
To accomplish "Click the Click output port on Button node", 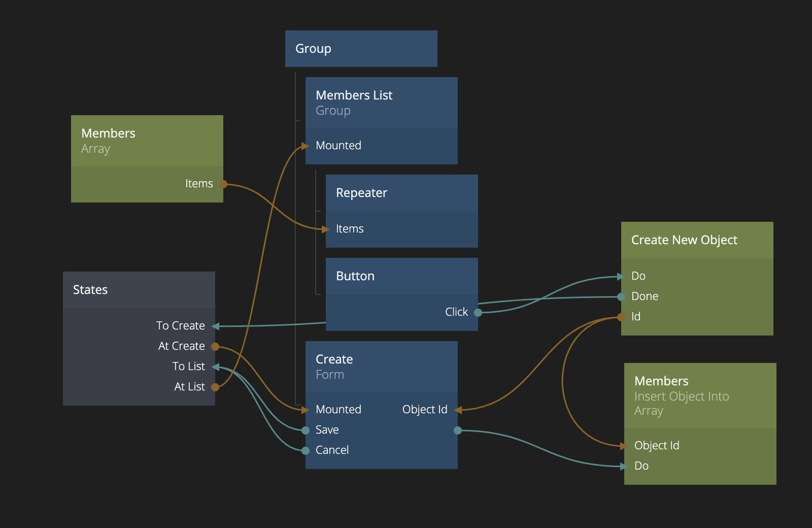I will [478, 313].
